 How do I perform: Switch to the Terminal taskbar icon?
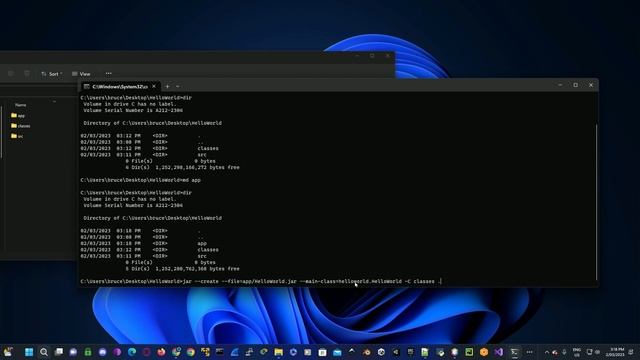point(514,352)
